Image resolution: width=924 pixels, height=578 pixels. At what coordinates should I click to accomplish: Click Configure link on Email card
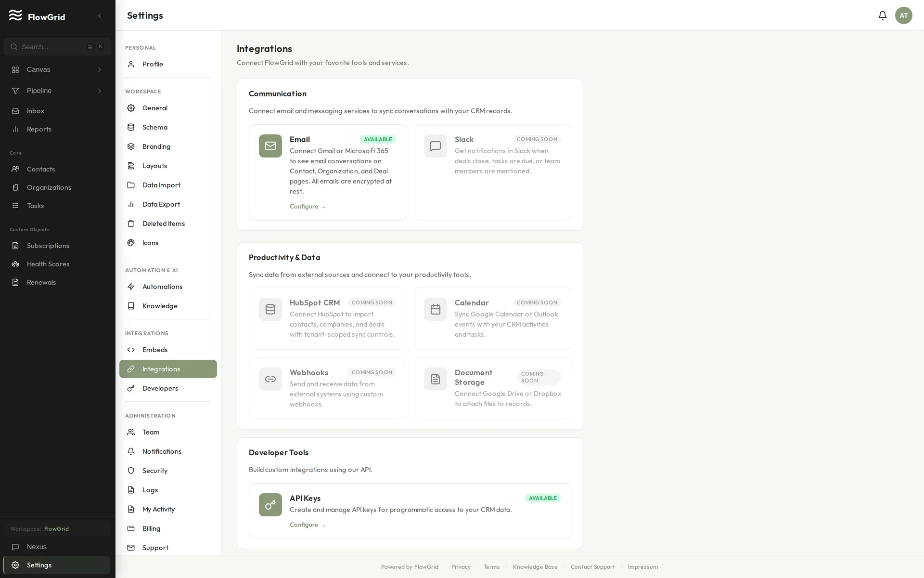tap(308, 207)
